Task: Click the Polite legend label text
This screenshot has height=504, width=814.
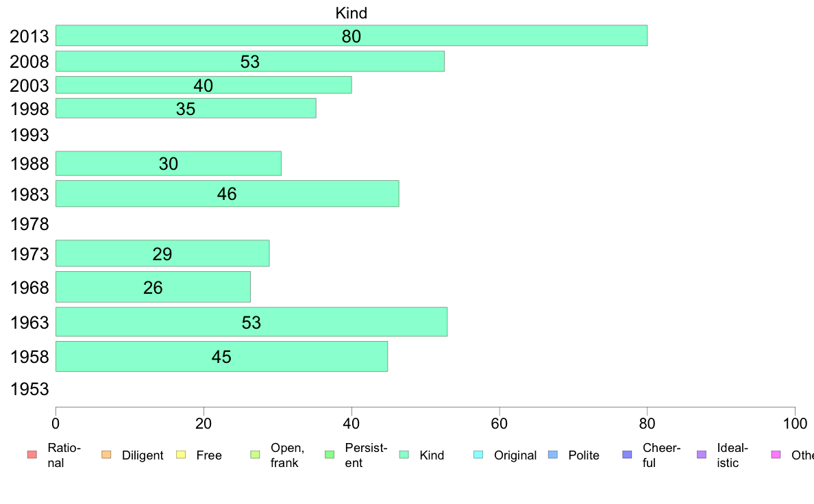Action: coord(584,455)
